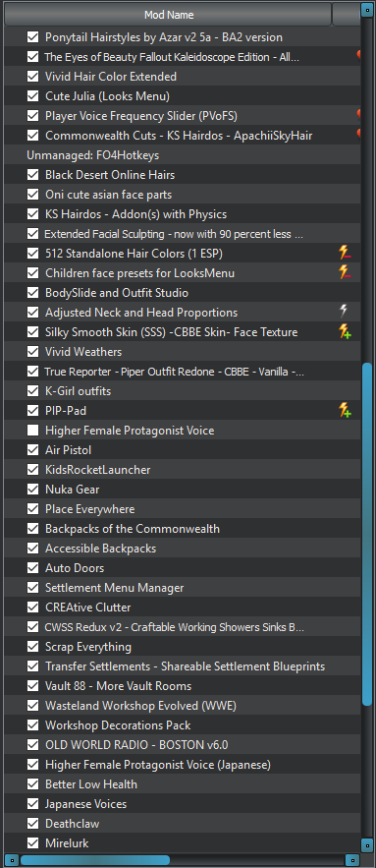Select True Reporter - Piper Outfit Redone

point(174,372)
